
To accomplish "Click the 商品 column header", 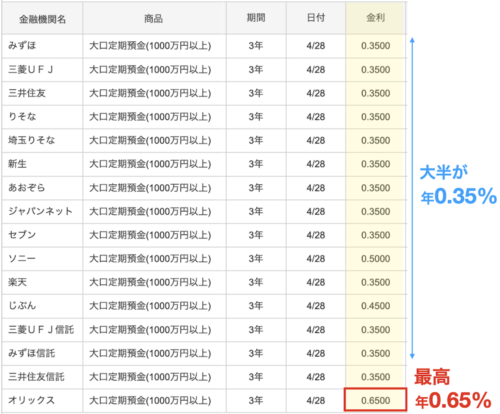I will 154,18.
